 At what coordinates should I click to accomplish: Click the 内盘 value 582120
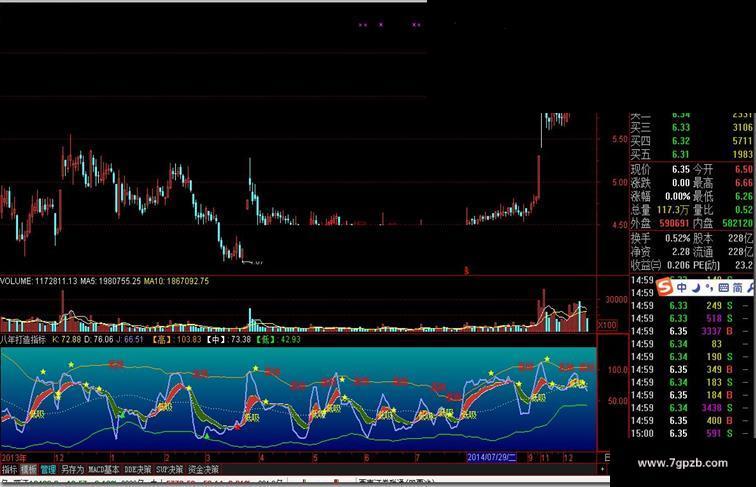click(737, 223)
